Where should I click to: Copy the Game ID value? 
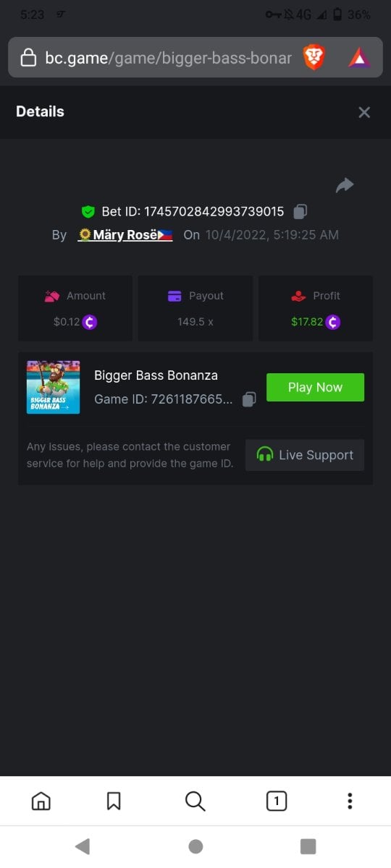pos(248,399)
